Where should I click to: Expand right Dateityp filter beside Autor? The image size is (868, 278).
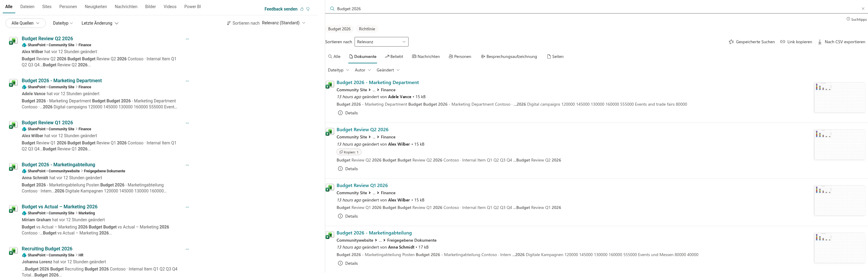[338, 70]
